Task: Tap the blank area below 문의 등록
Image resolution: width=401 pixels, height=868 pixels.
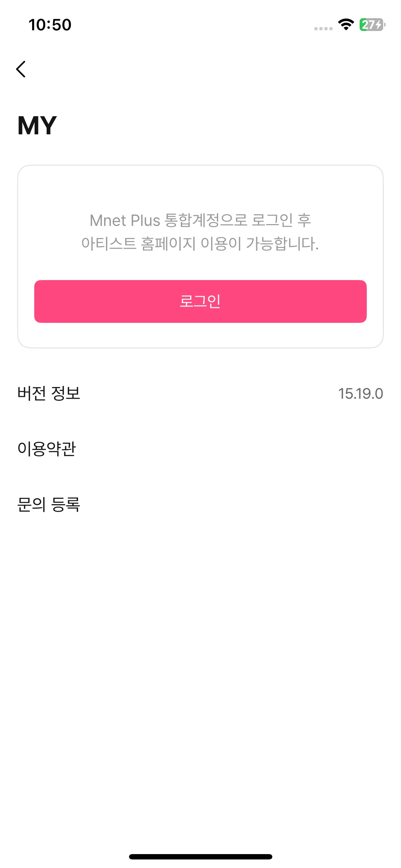Action: [x=200, y=677]
